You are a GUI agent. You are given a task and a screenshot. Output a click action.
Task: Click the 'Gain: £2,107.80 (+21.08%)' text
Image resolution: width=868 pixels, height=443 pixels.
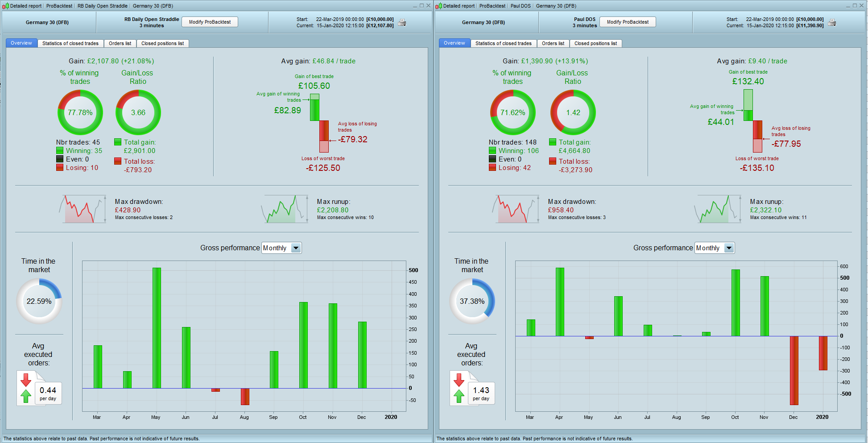(x=112, y=61)
